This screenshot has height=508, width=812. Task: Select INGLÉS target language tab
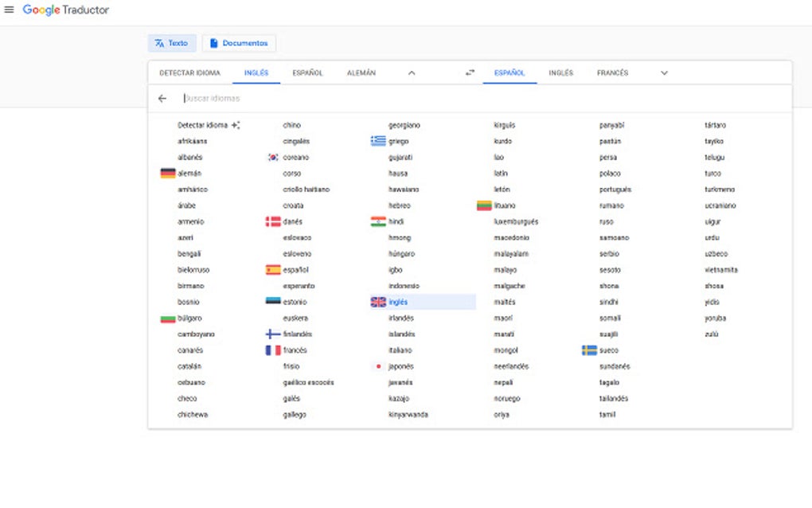point(561,73)
